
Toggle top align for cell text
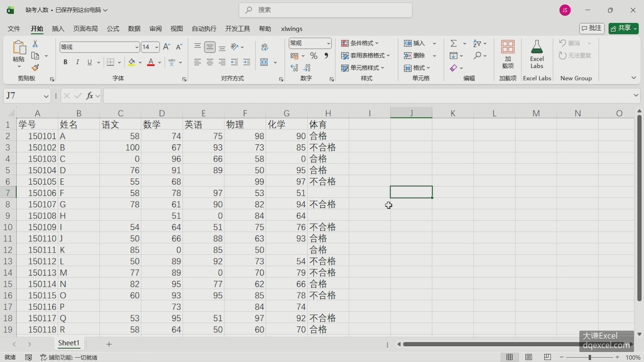click(x=197, y=47)
